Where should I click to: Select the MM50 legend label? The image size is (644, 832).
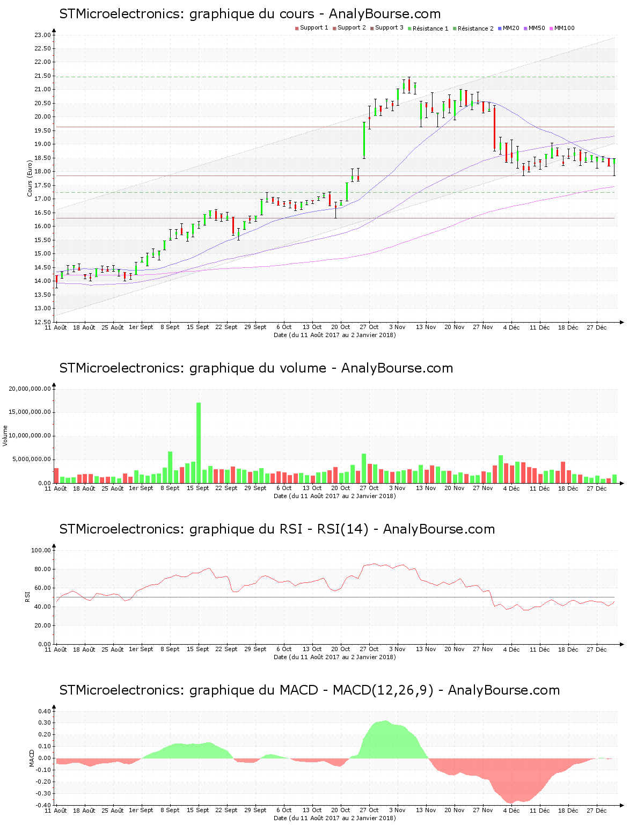coord(537,28)
